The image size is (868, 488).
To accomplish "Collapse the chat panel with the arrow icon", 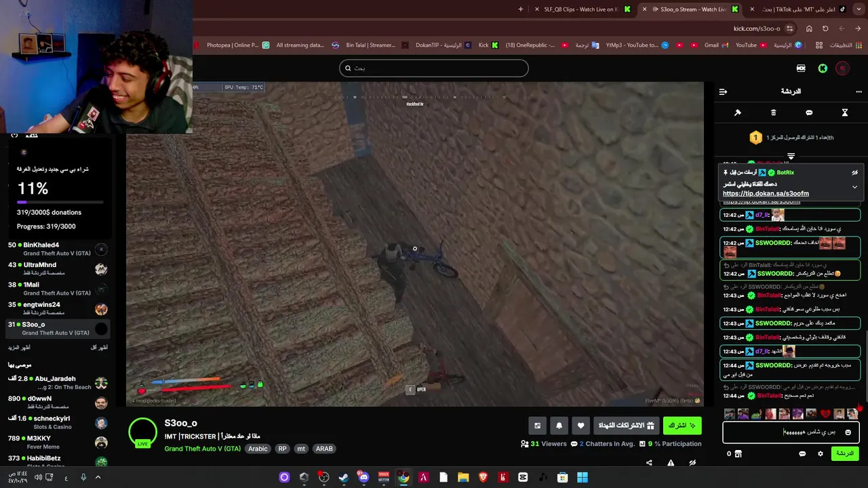I will (723, 91).
